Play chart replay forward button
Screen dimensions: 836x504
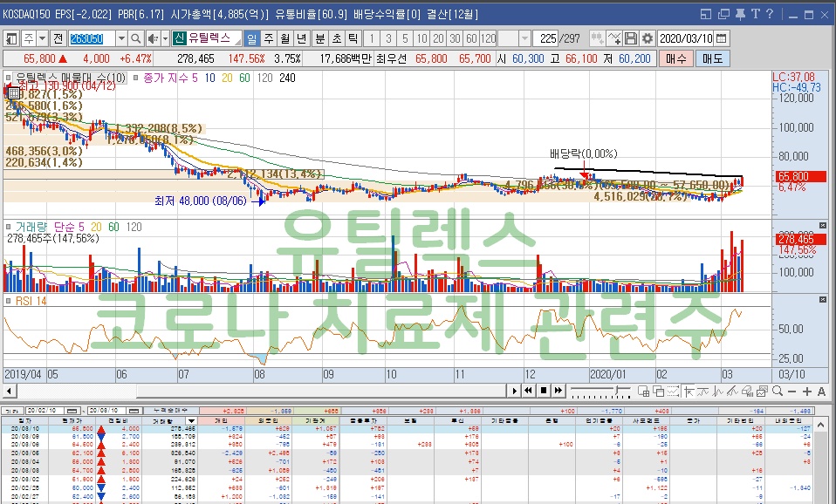pos(514,391)
